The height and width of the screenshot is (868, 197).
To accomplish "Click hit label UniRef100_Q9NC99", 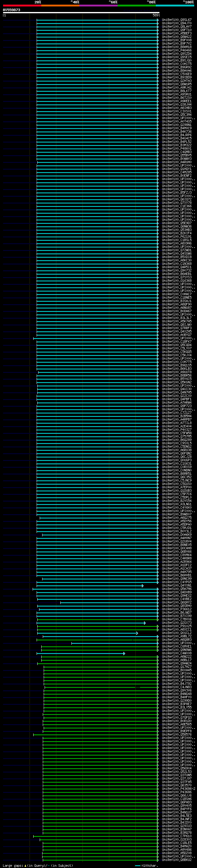I will tap(177, 579).
